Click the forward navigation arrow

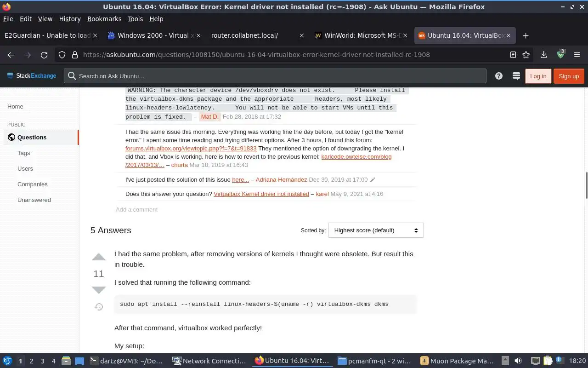pyautogui.click(x=28, y=55)
